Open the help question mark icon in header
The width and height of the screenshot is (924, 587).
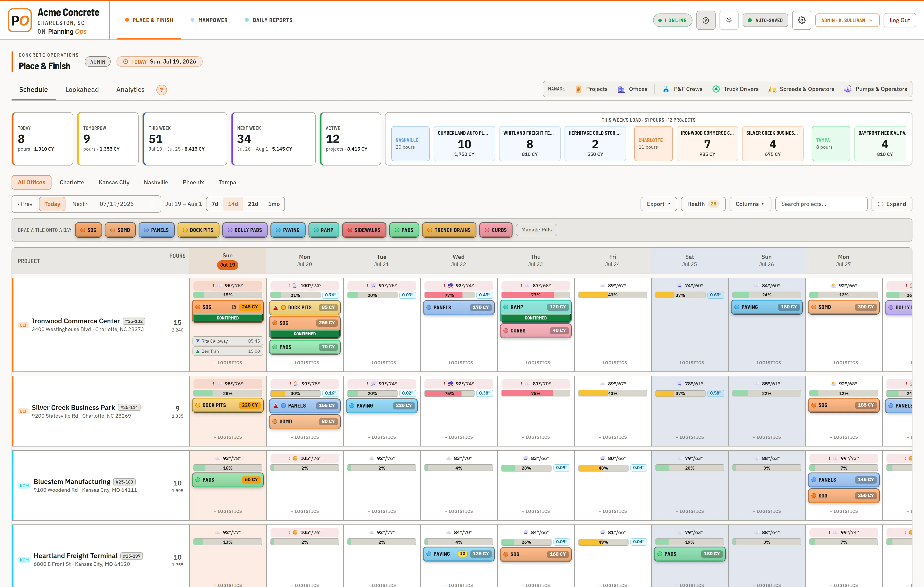[706, 20]
